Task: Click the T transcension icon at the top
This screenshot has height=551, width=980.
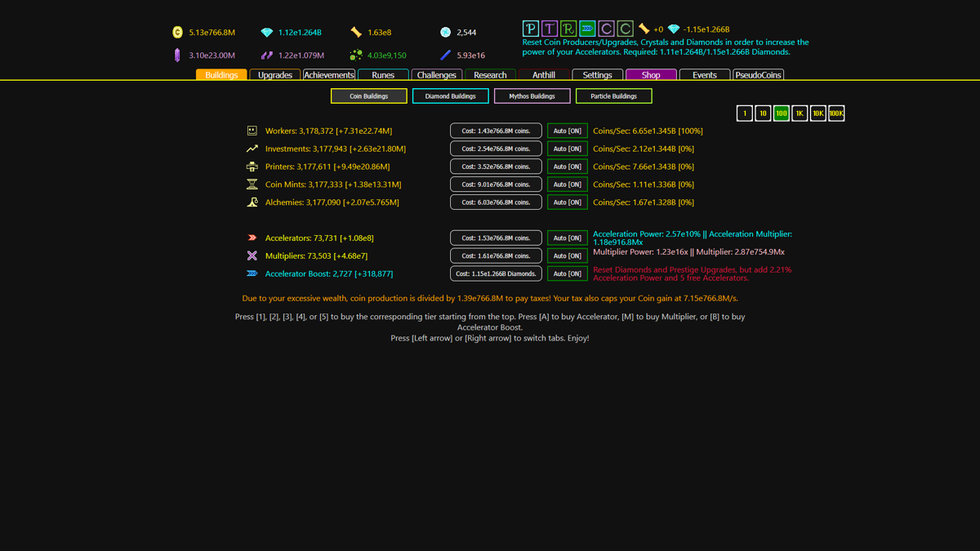Action: coord(549,28)
